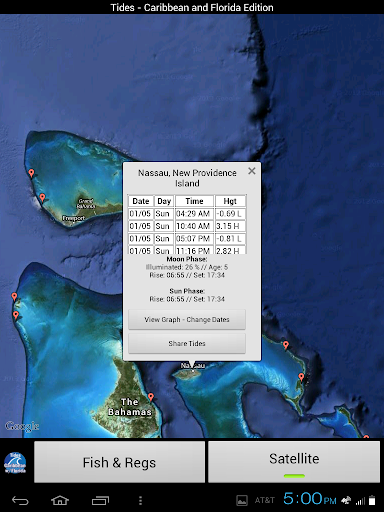Tap the Android back navigation icon
384x512 pixels.
coord(20,500)
